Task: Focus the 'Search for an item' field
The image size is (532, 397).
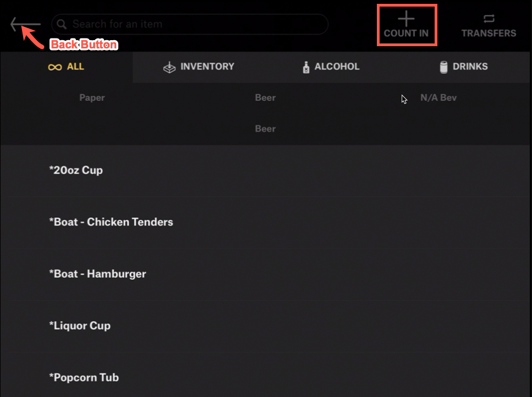Action: 193,24
